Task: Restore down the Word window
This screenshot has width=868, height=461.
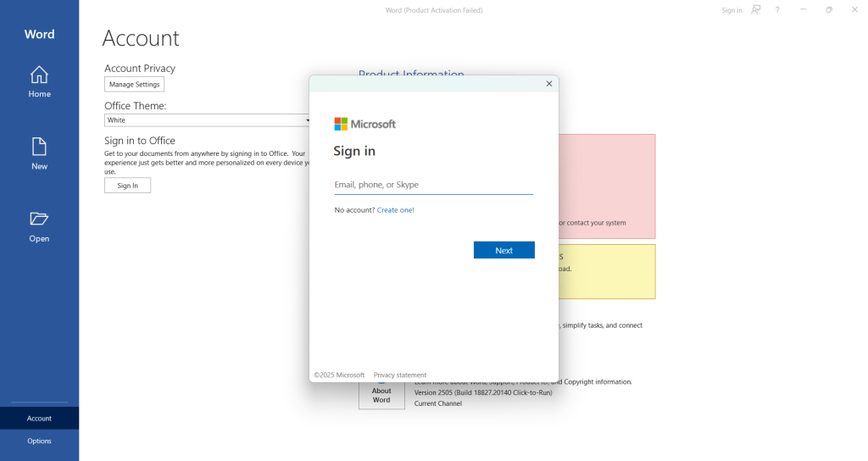Action: click(x=829, y=10)
